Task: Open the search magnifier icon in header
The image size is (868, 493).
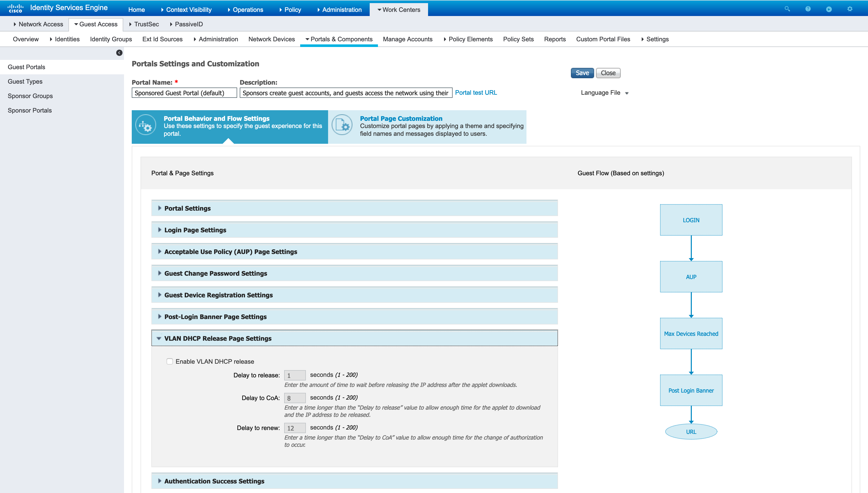Action: [787, 9]
